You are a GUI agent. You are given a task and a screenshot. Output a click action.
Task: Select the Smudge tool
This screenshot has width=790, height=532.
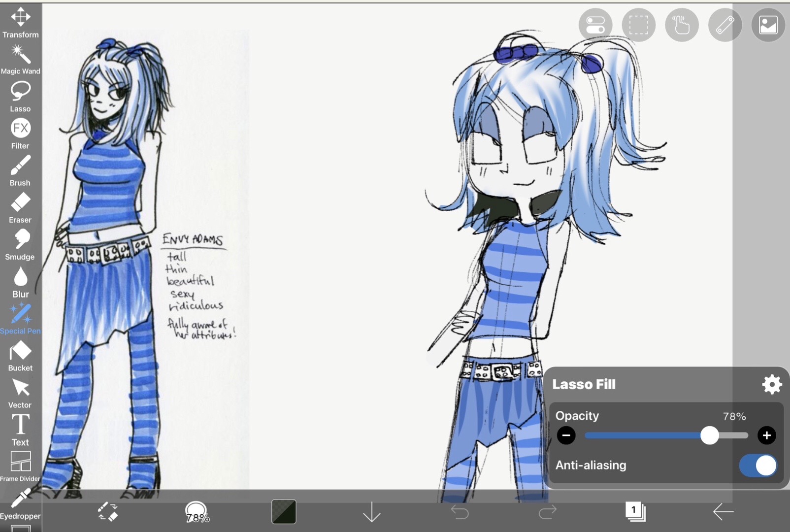(20, 244)
